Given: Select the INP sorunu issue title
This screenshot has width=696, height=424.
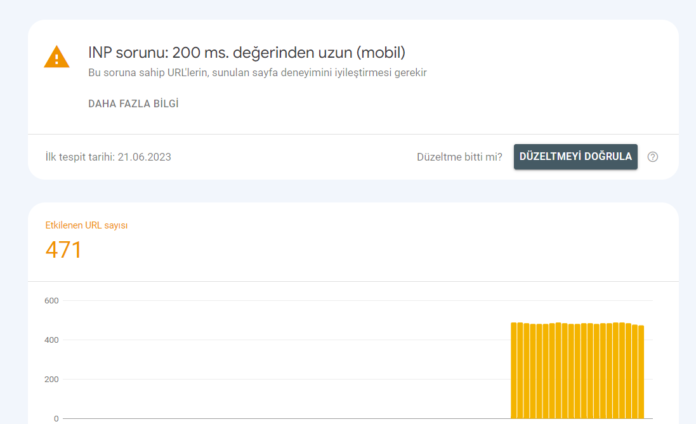Looking at the screenshot, I should click(x=247, y=52).
